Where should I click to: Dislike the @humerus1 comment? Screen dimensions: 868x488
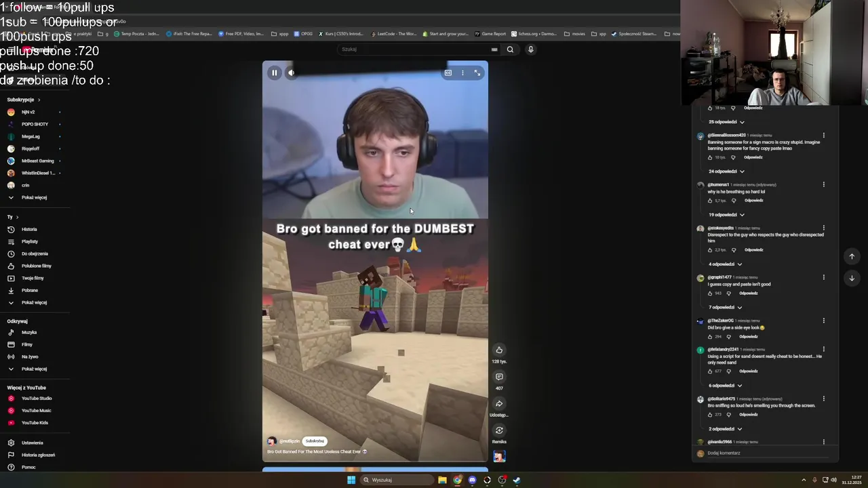732,201
